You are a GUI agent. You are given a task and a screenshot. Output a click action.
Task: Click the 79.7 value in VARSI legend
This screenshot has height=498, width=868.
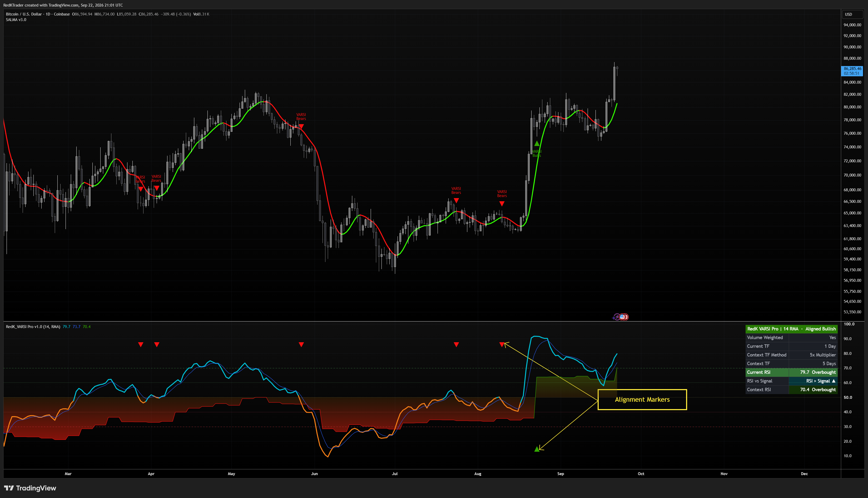click(66, 327)
